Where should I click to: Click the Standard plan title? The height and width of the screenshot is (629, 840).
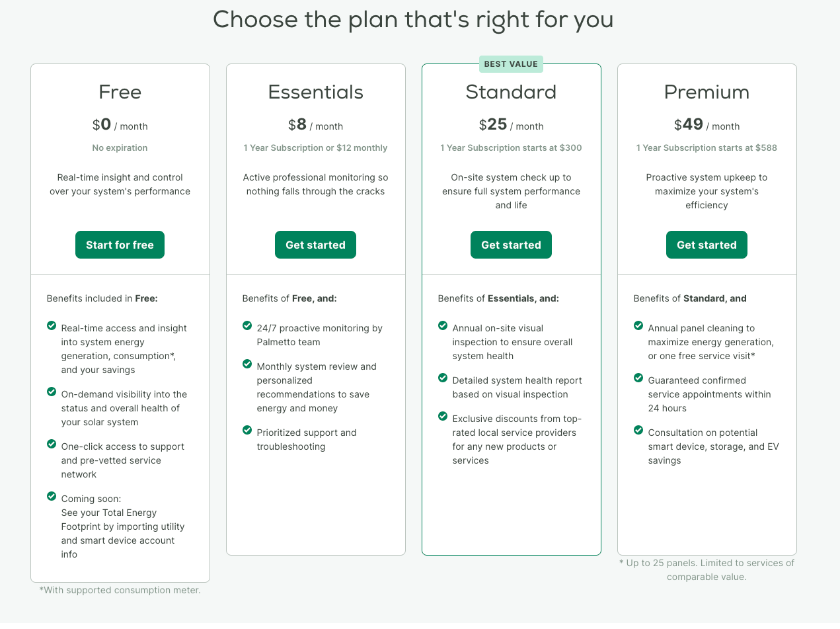click(511, 92)
